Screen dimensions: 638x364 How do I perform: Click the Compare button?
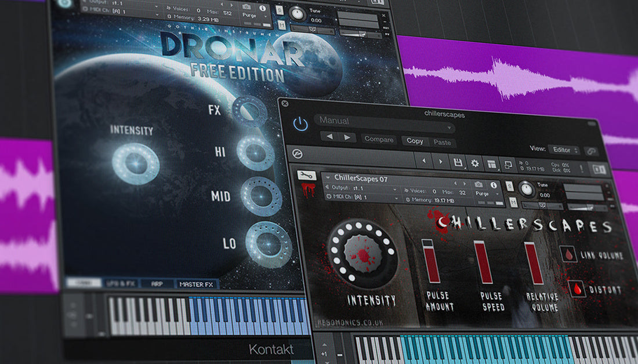(379, 140)
